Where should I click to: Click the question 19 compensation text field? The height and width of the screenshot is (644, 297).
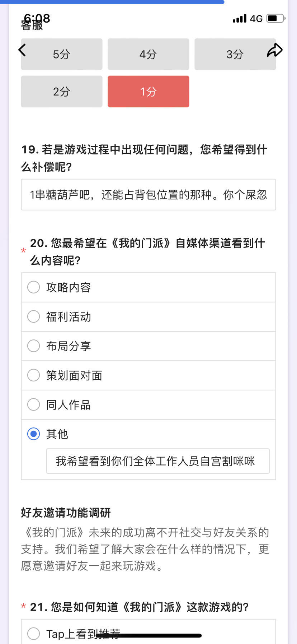[x=148, y=195]
